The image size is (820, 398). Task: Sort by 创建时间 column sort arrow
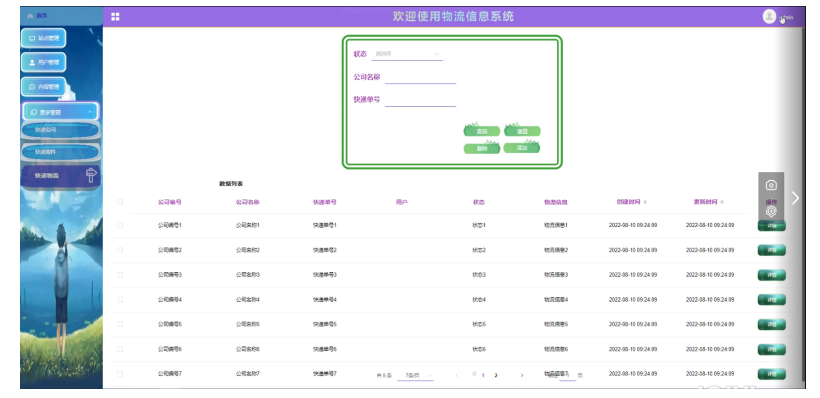click(x=645, y=202)
